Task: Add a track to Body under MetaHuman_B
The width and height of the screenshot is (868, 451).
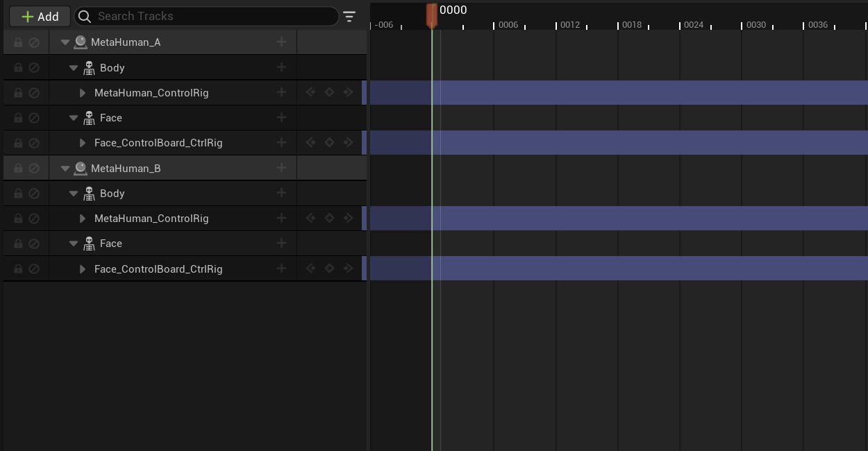Action: pyautogui.click(x=281, y=193)
